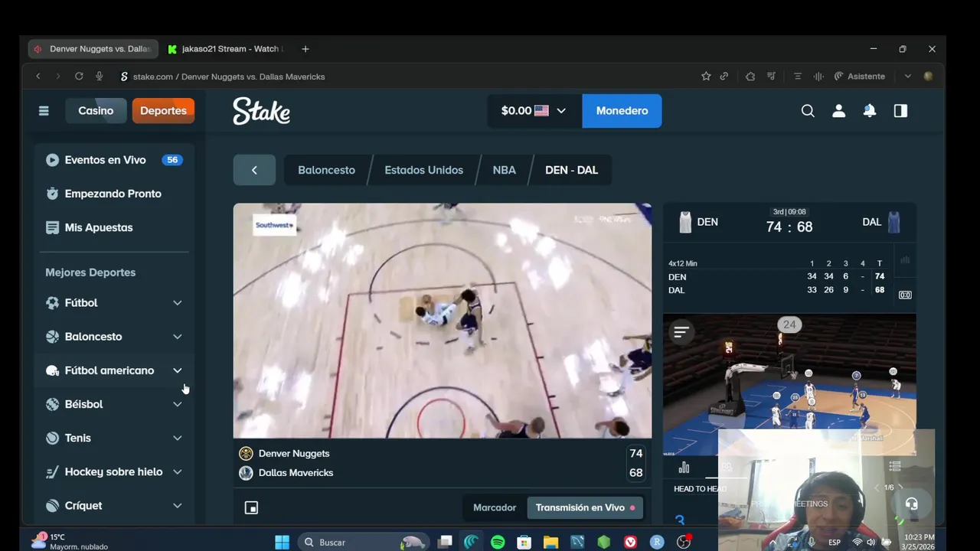The height and width of the screenshot is (551, 980).
Task: Open Spotify from the taskbar
Action: point(498,542)
